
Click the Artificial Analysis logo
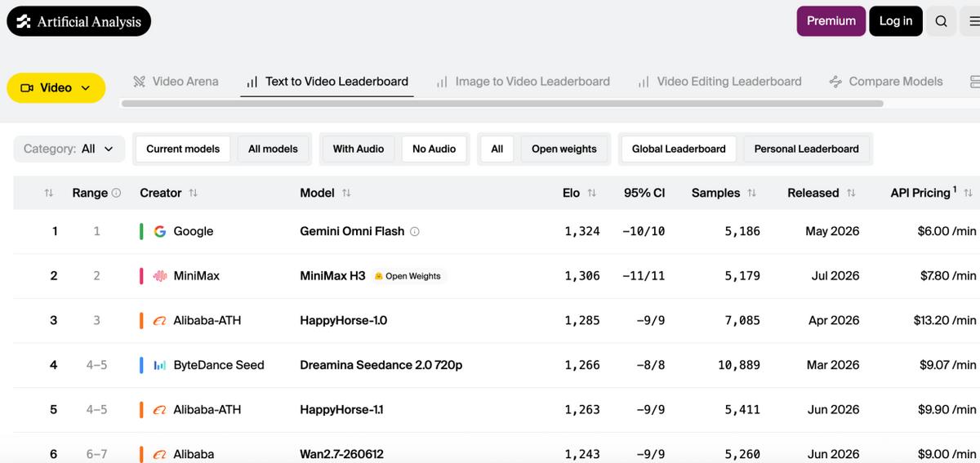click(78, 21)
